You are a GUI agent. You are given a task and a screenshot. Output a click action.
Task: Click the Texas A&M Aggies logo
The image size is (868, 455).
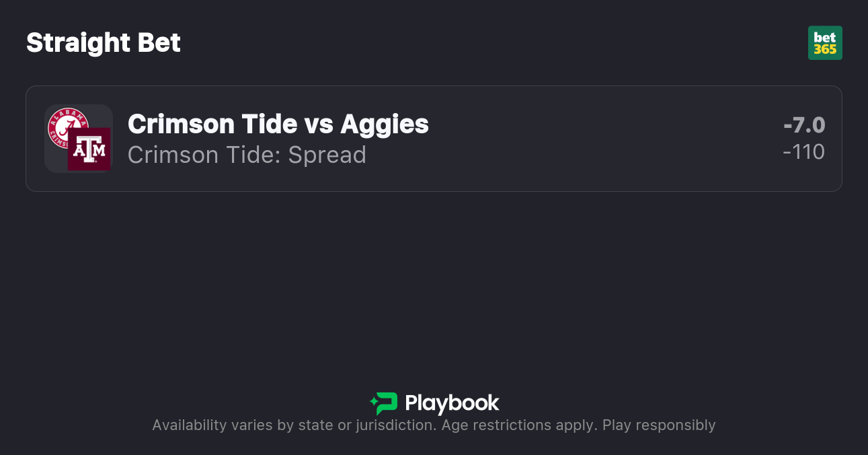coord(89,149)
